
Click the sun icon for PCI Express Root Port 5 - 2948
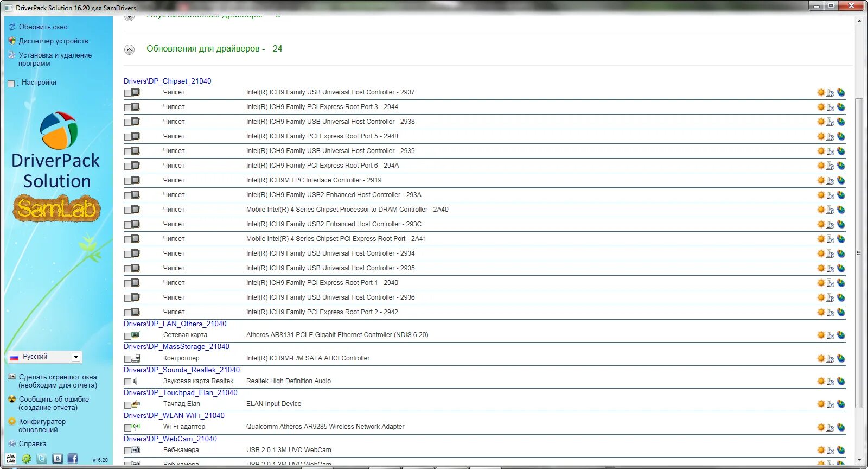pos(821,136)
